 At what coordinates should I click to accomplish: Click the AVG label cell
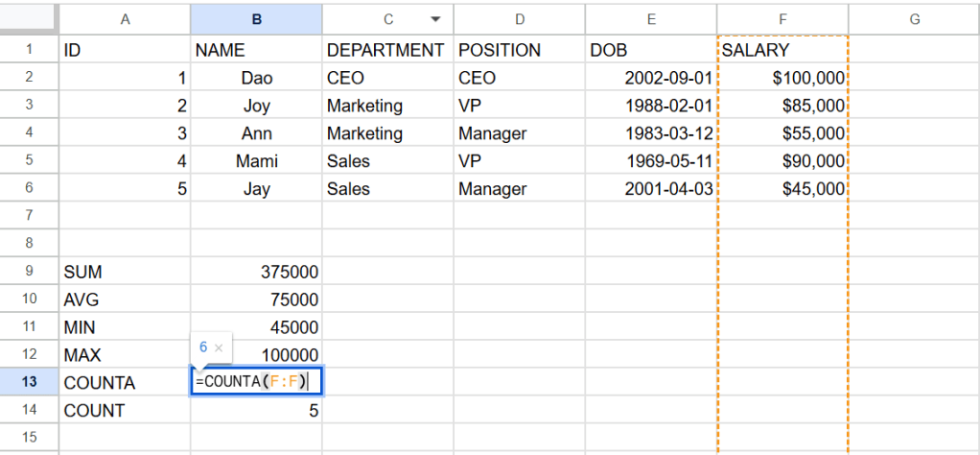[x=125, y=299]
